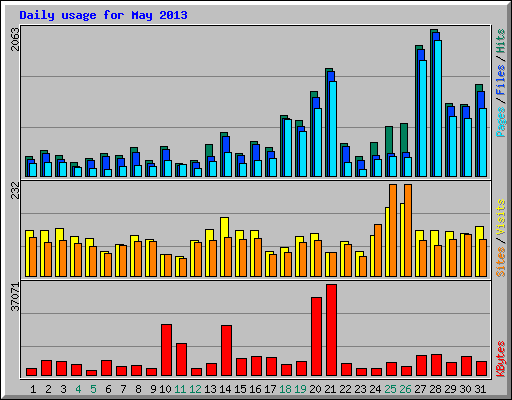The height and width of the screenshot is (400, 512).
Task: Click the day "13" axis label
Action: (210, 389)
